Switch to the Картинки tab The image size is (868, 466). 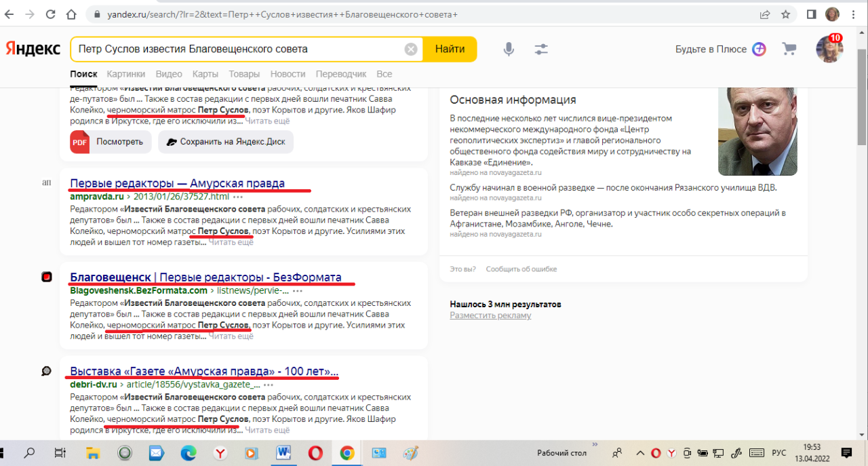(x=125, y=74)
